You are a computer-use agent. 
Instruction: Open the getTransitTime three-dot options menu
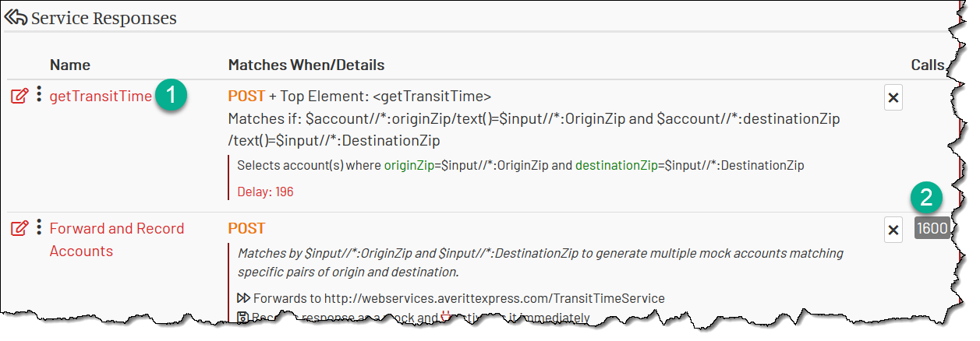38,95
